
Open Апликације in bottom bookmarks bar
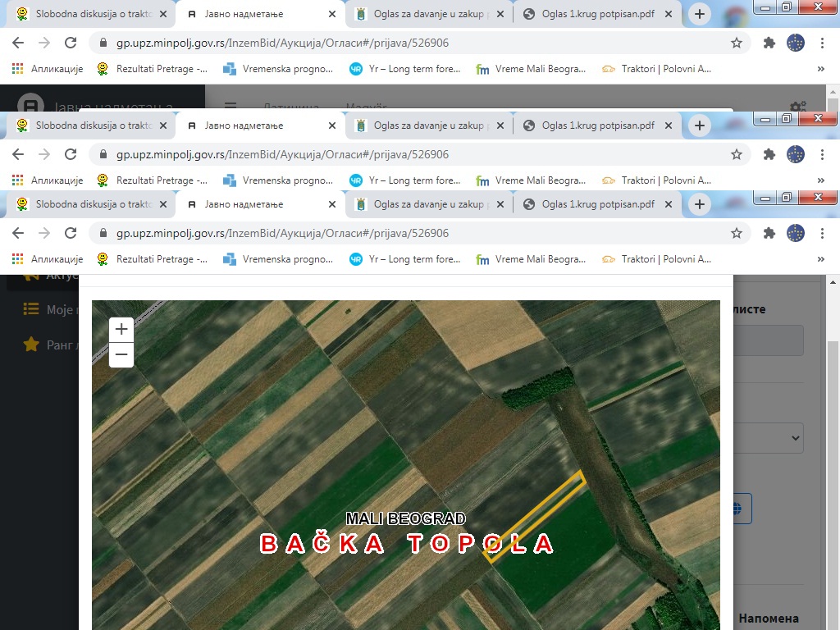tap(48, 259)
